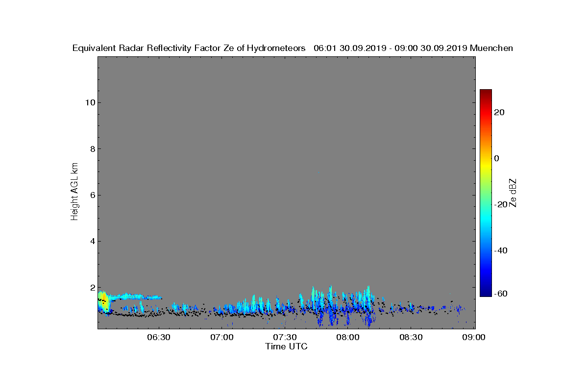This screenshot has width=588, height=392.
Task: Click the 'Ze dBZ' colorbar label
Action: click(x=514, y=193)
